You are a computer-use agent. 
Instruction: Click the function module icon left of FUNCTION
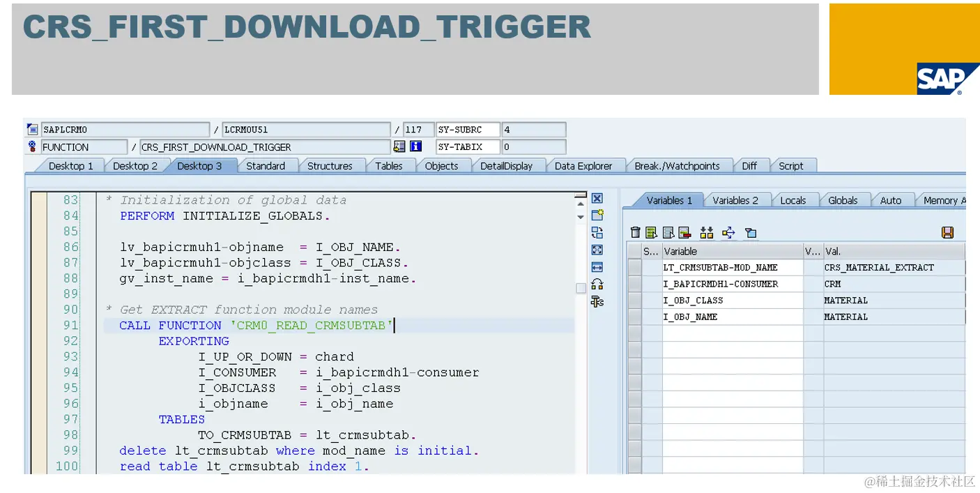32,146
